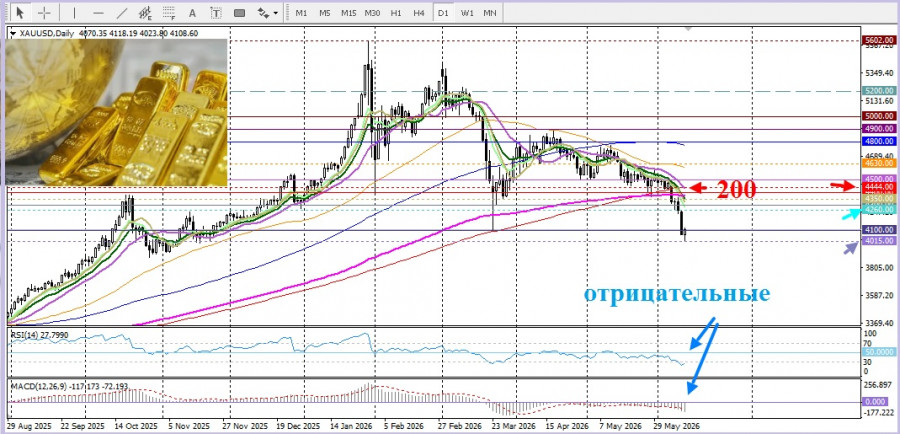This screenshot has height=434, width=900.
Task: Select the trendline drawing tool
Action: 122,12
